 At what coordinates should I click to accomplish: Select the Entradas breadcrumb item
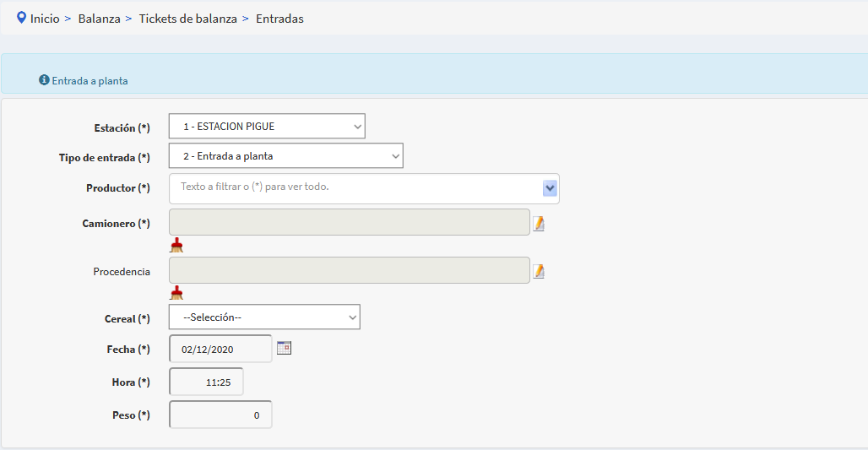tap(279, 18)
